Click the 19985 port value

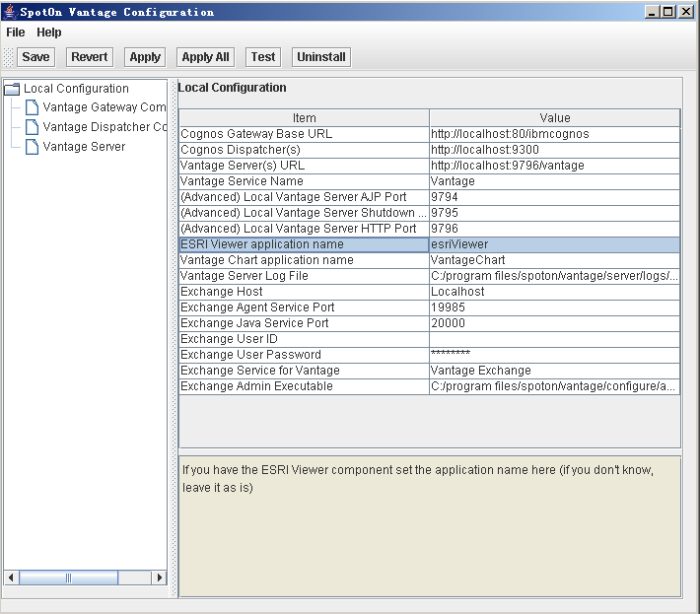pos(554,307)
